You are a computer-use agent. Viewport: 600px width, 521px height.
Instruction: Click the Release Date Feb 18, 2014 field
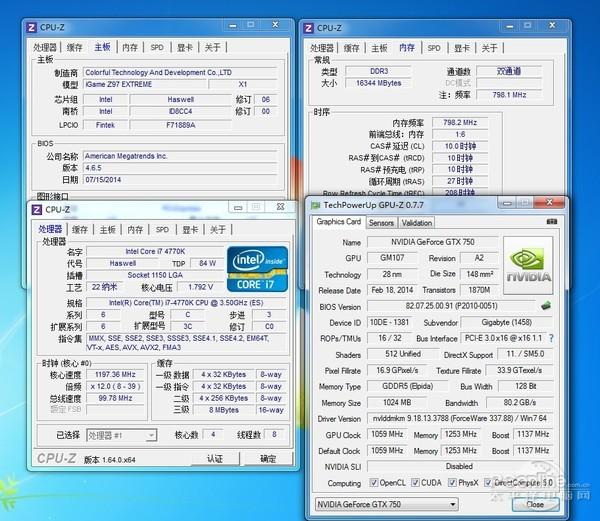point(392,290)
